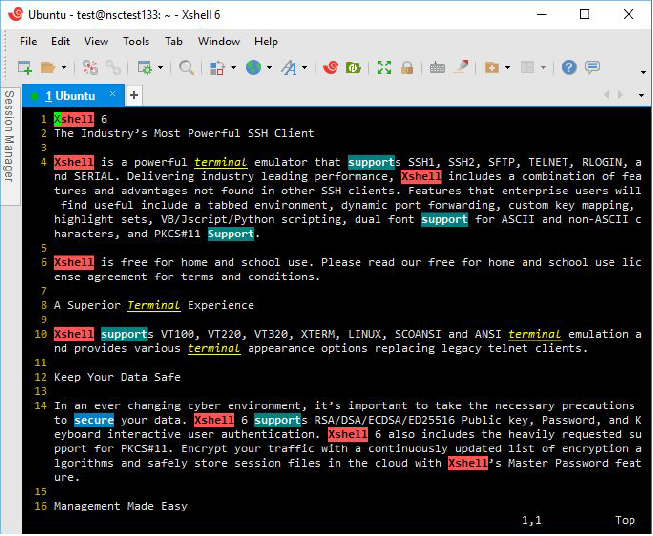The width and height of the screenshot is (653, 536).
Task: Minimize the Xshell window
Action: click(542, 14)
